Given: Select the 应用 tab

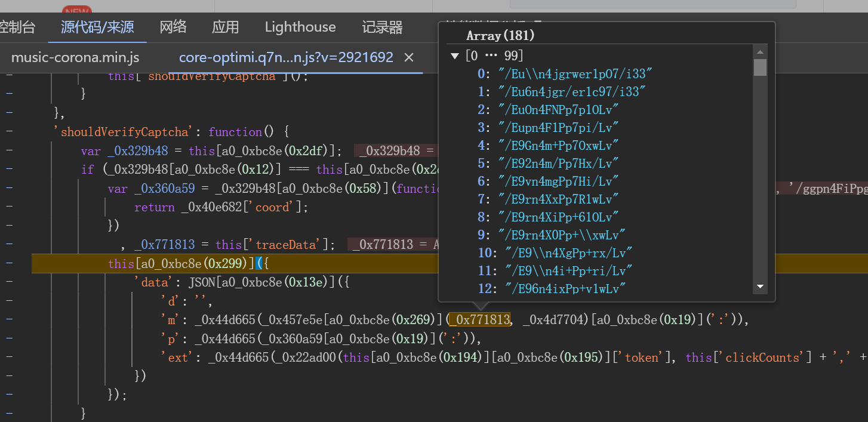Looking at the screenshot, I should click(225, 27).
